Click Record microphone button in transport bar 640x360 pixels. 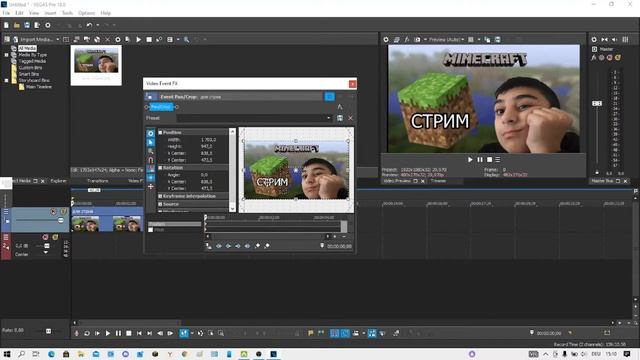76,333
